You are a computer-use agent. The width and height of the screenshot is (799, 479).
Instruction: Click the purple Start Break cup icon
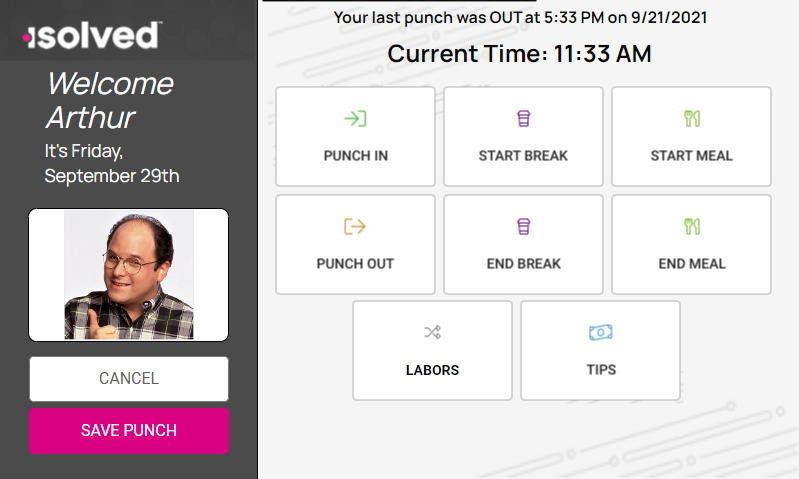pos(523,119)
